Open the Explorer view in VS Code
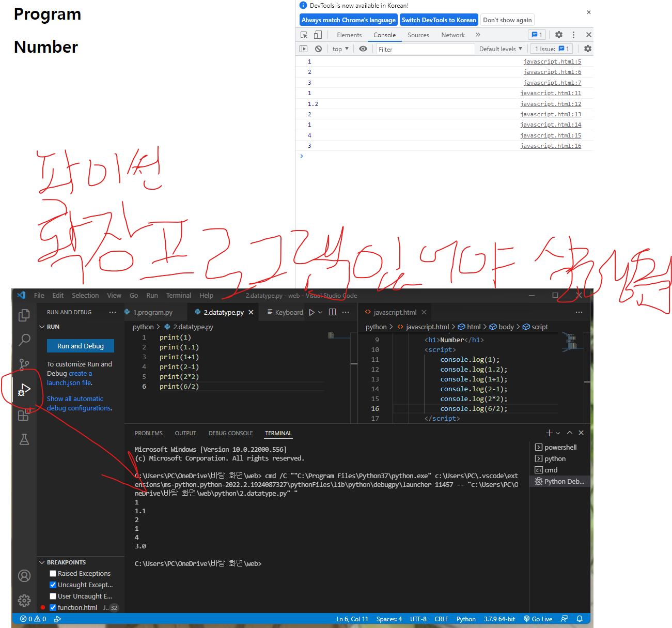 pyautogui.click(x=24, y=315)
